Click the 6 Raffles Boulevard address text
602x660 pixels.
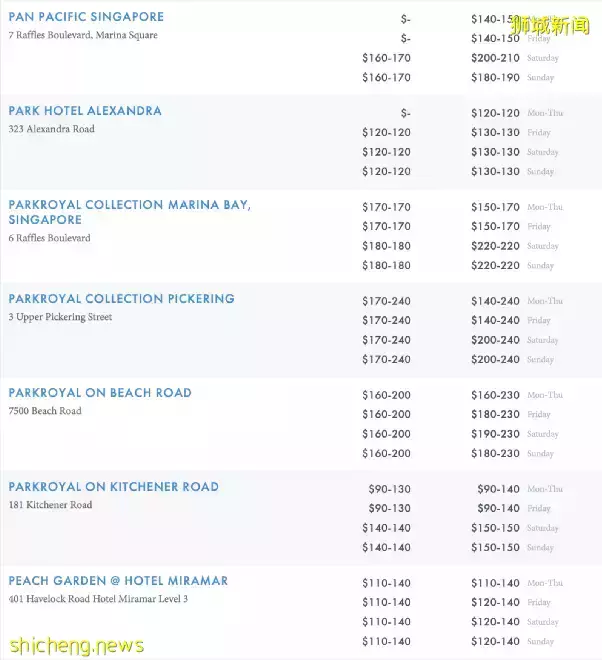coord(49,238)
